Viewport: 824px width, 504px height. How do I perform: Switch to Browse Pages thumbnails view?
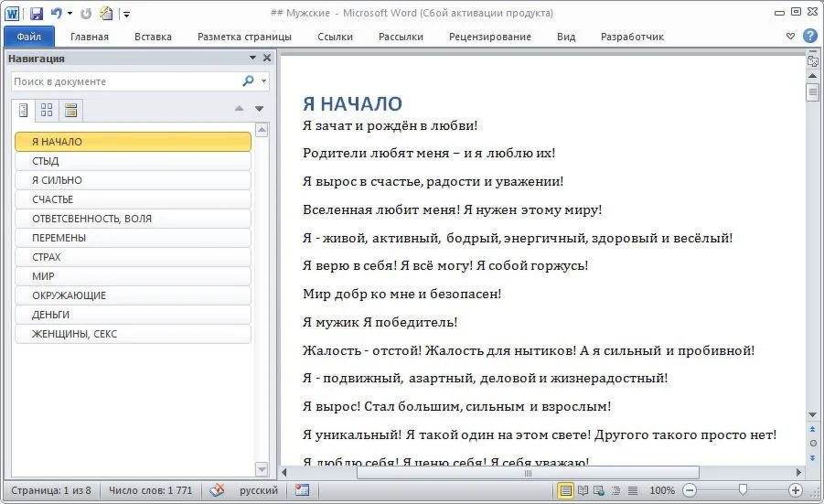click(47, 111)
